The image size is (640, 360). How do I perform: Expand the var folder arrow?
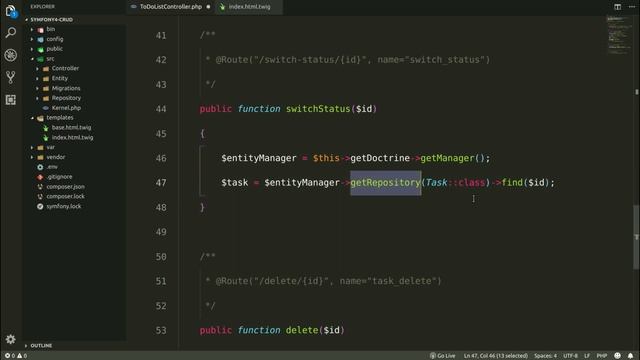click(32, 147)
